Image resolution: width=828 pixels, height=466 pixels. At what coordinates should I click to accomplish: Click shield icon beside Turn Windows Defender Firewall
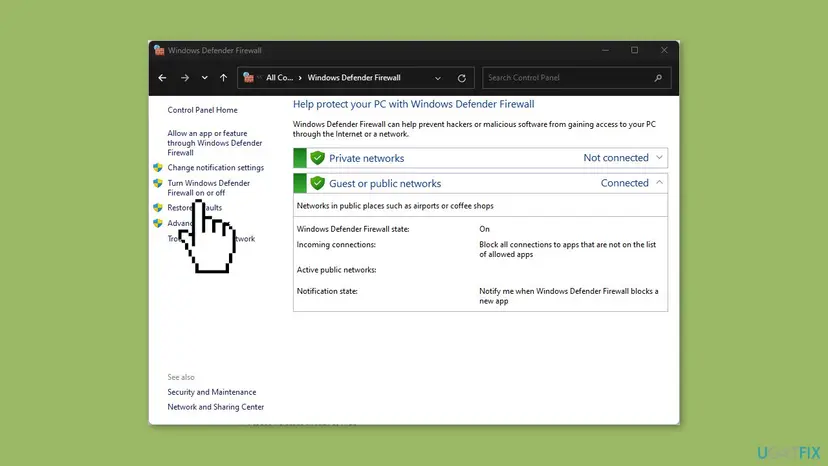(158, 183)
